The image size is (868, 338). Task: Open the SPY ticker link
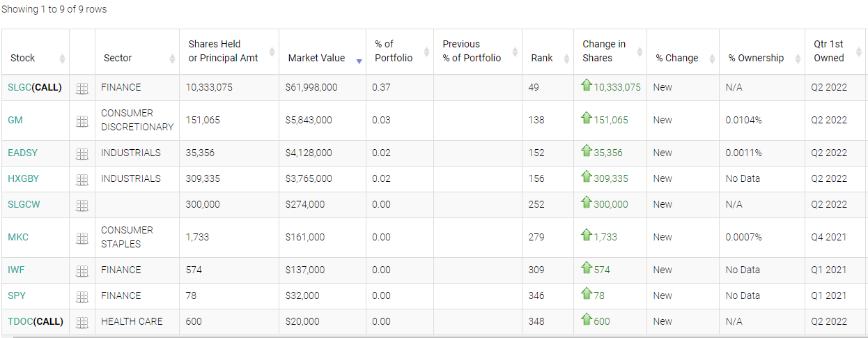coord(17,295)
